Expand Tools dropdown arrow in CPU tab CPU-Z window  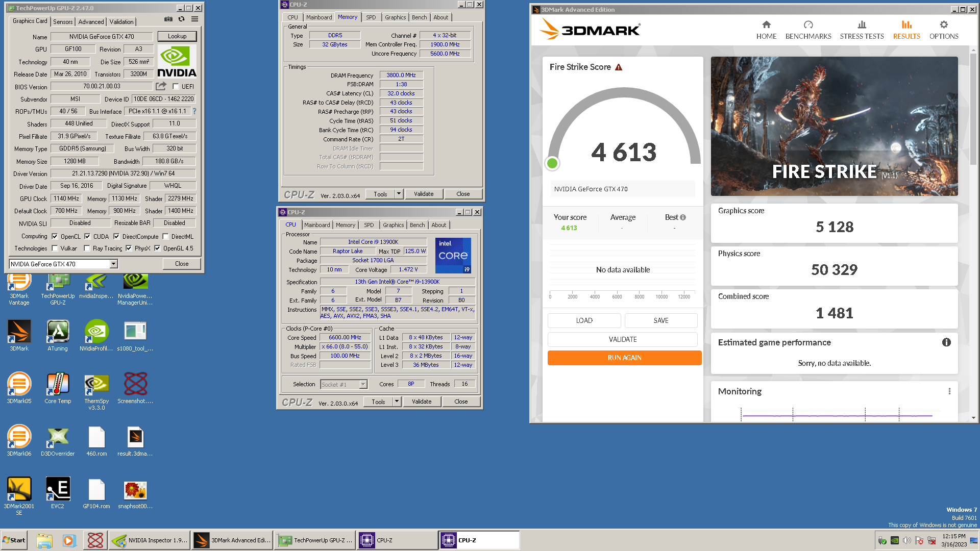point(397,402)
